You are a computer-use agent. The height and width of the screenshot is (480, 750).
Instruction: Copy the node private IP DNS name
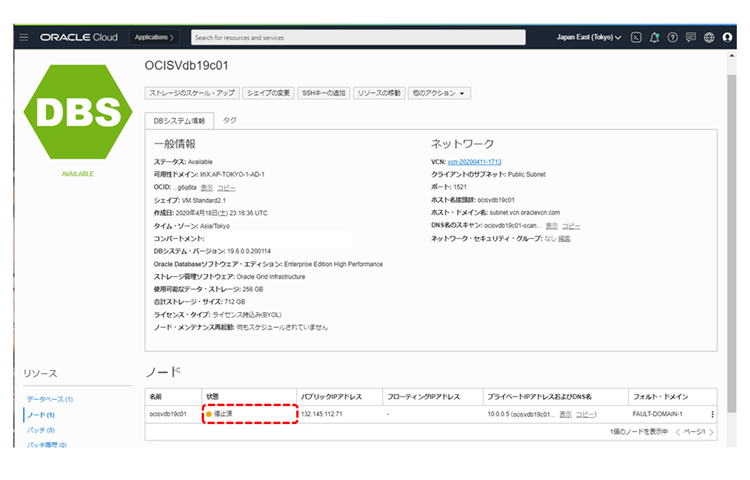click(x=585, y=415)
